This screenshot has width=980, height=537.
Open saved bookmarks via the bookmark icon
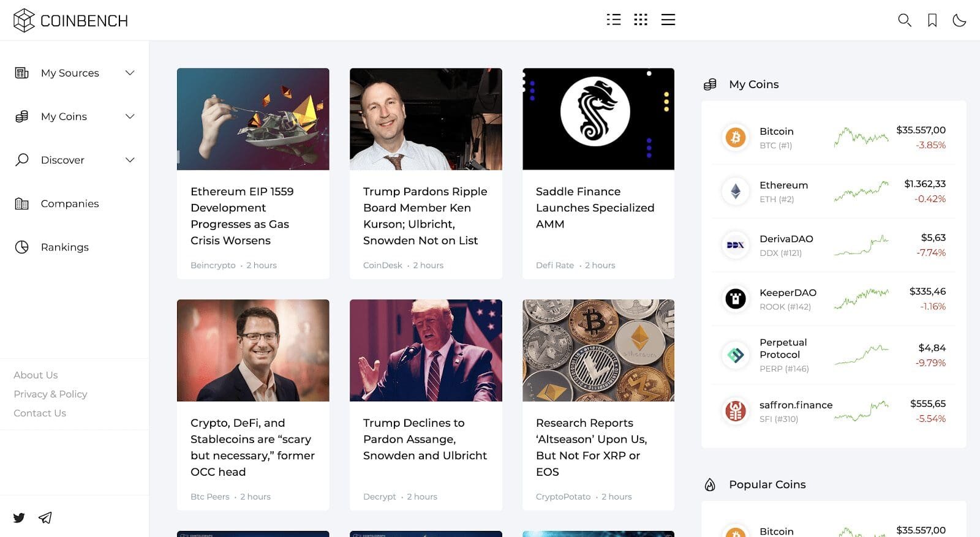[932, 20]
